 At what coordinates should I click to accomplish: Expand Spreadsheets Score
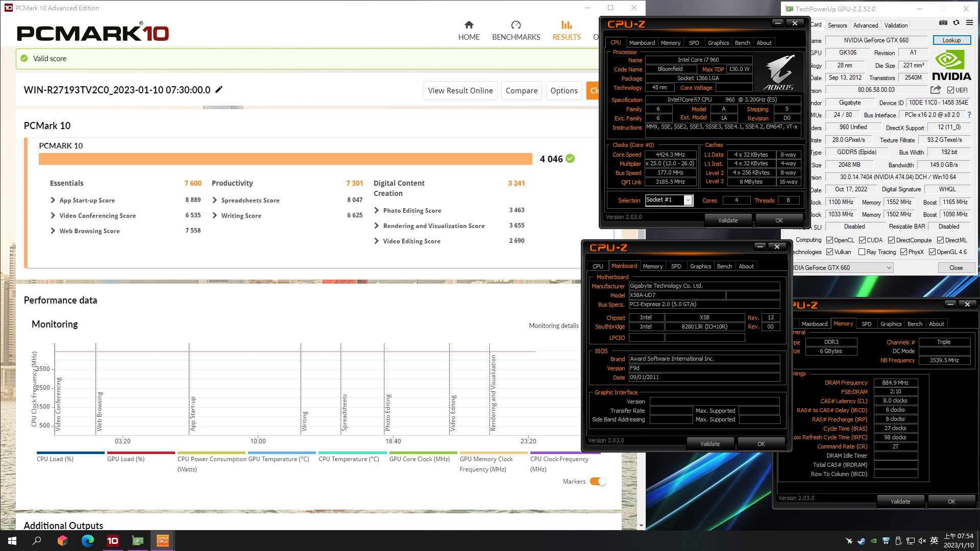[214, 200]
